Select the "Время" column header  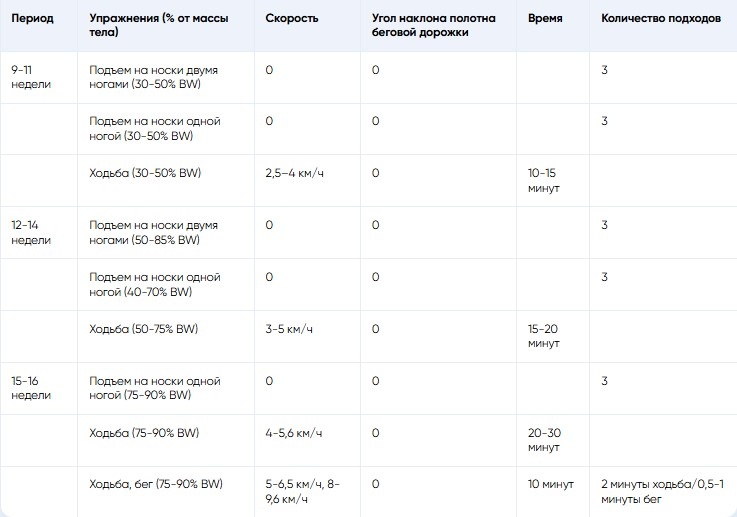tap(545, 19)
